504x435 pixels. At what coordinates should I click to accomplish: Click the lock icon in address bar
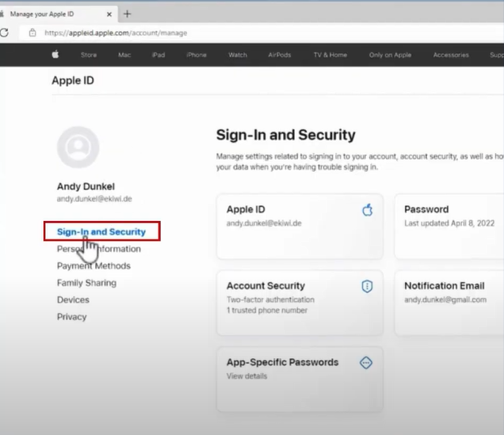click(32, 32)
